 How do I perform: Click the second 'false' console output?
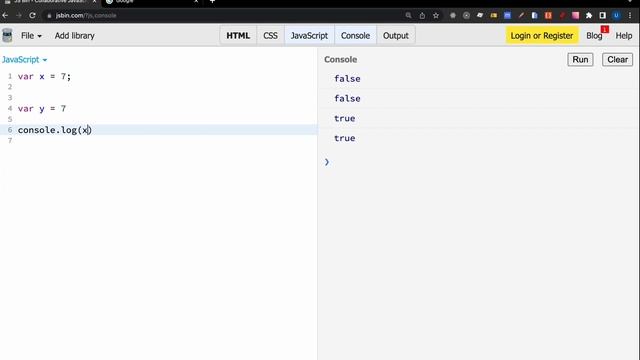click(347, 98)
